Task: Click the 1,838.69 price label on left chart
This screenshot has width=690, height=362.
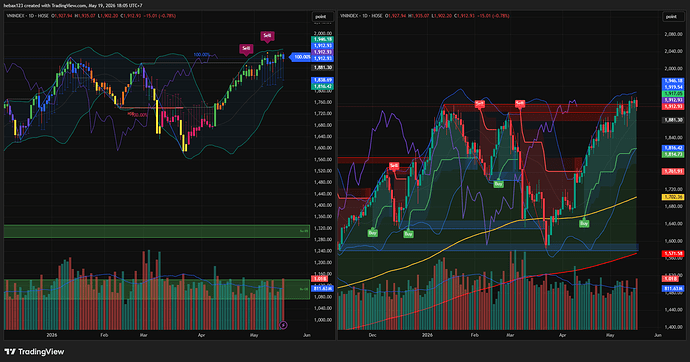Action: [323, 80]
